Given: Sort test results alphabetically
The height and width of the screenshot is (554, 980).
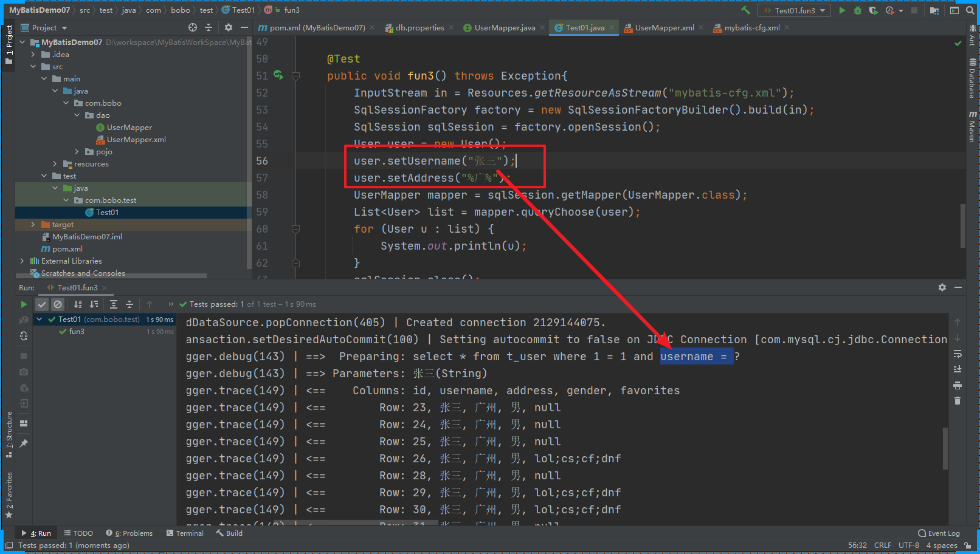Looking at the screenshot, I should [x=78, y=304].
